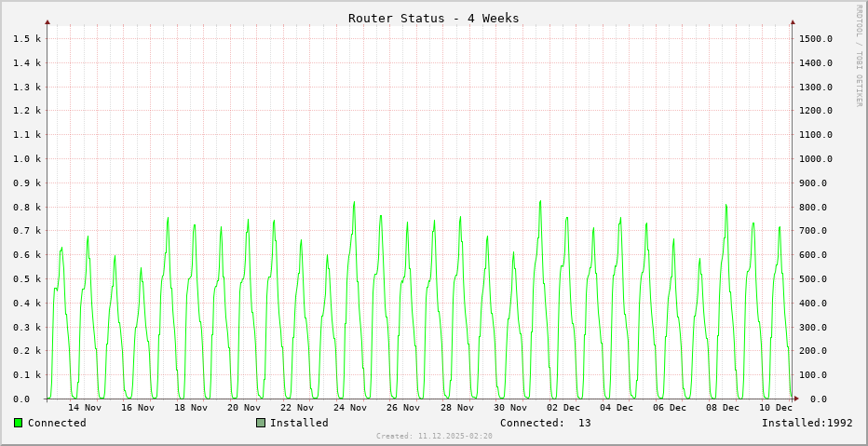Click the RRDTOOL / TOBI OETIKER watermark
The width and height of the screenshot is (868, 446).
859,55
